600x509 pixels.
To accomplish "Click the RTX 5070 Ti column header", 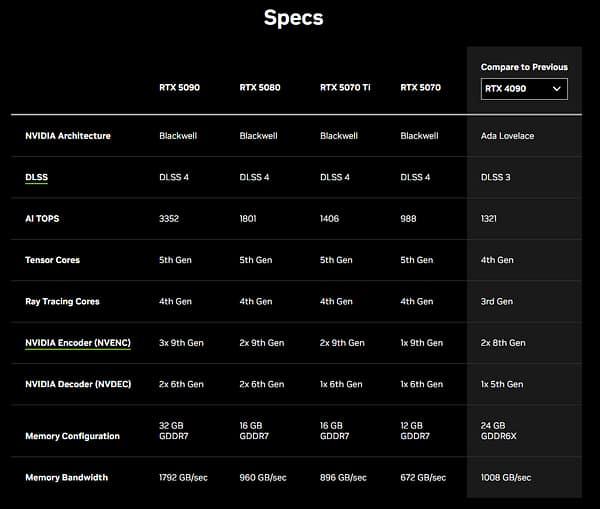I will [x=345, y=87].
